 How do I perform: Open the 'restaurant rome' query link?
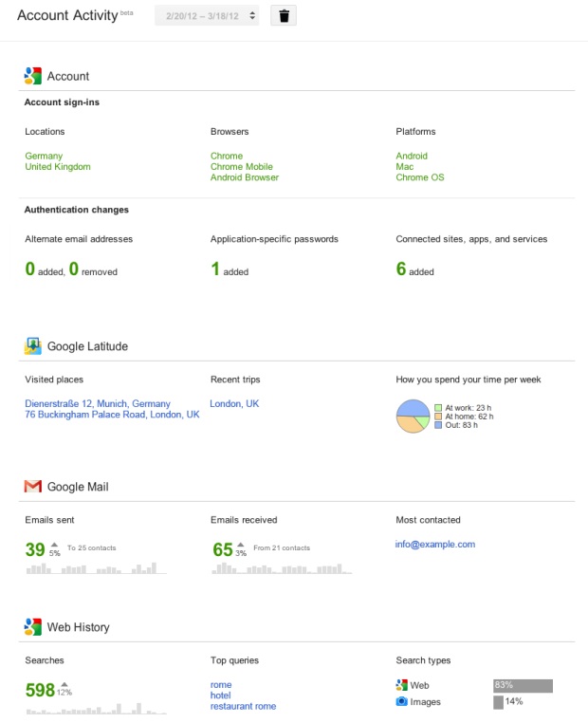(244, 706)
